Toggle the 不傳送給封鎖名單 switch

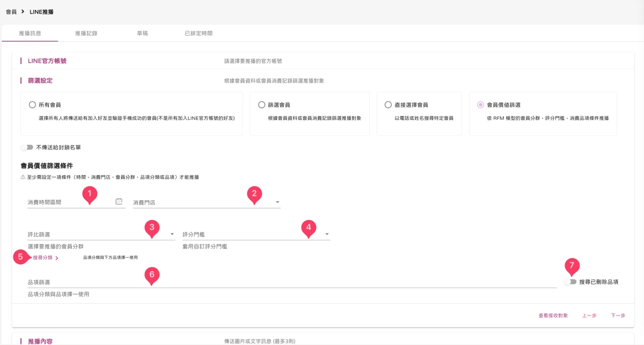coord(27,147)
